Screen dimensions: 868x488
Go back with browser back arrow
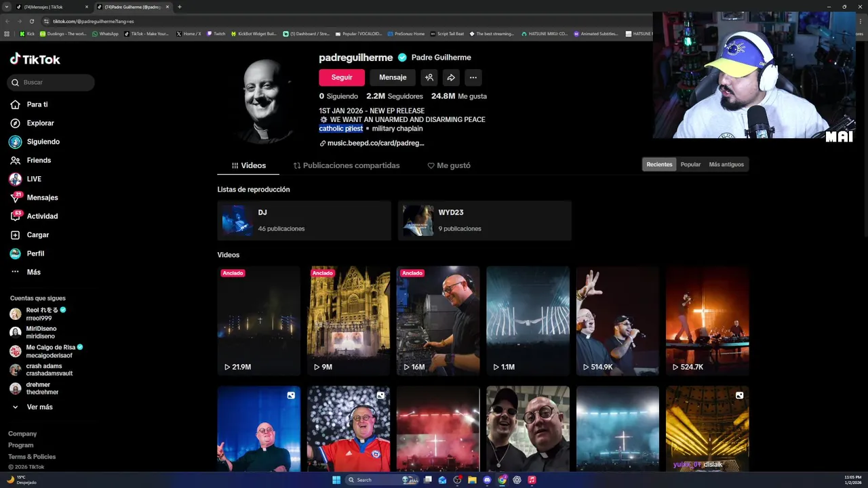tap(8, 21)
